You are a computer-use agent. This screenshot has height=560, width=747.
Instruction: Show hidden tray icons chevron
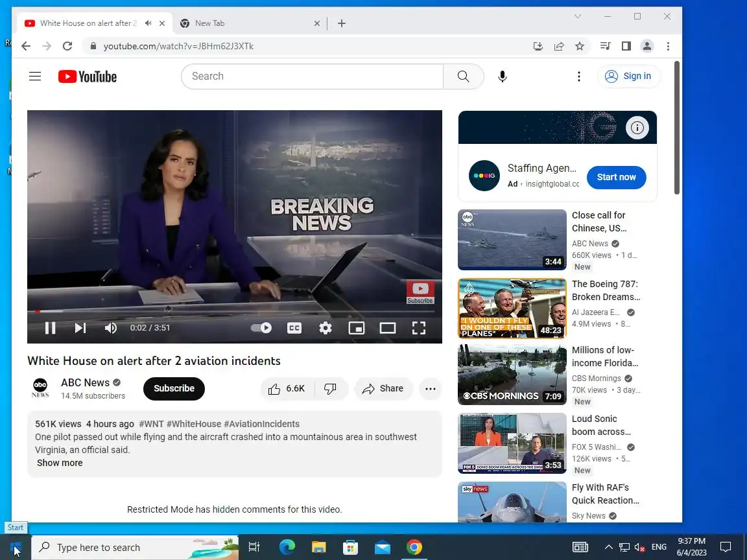pyautogui.click(x=608, y=547)
